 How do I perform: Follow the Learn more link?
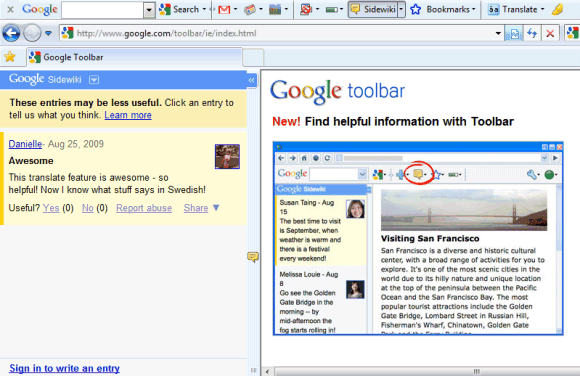tap(128, 115)
